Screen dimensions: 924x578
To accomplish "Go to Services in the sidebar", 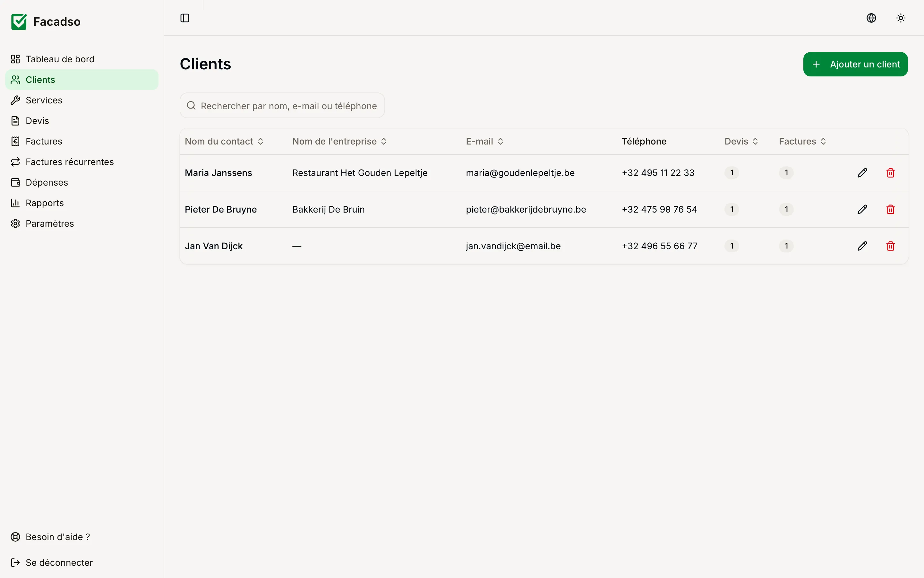I will tap(82, 100).
